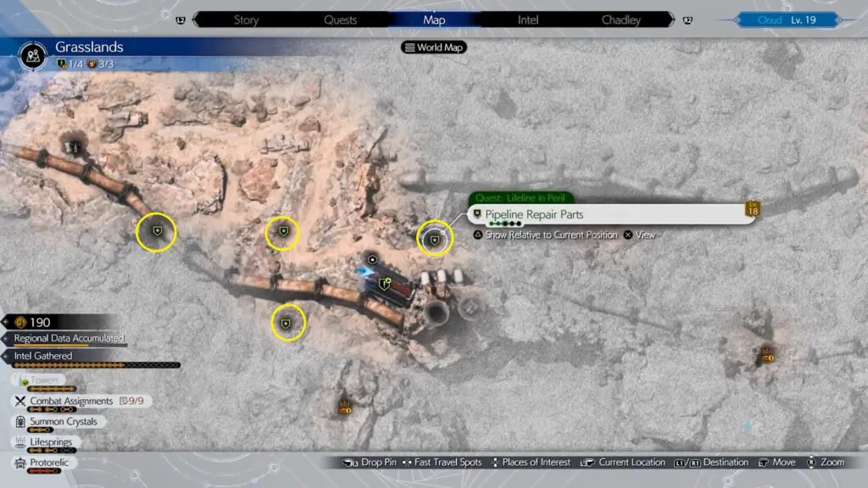Select the Intel tab

[x=531, y=19]
